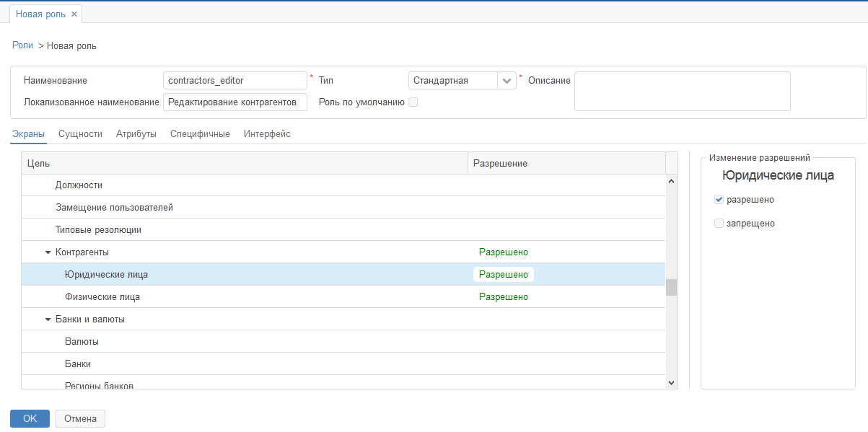
Task: Switch to the Сущности tab
Action: [80, 134]
